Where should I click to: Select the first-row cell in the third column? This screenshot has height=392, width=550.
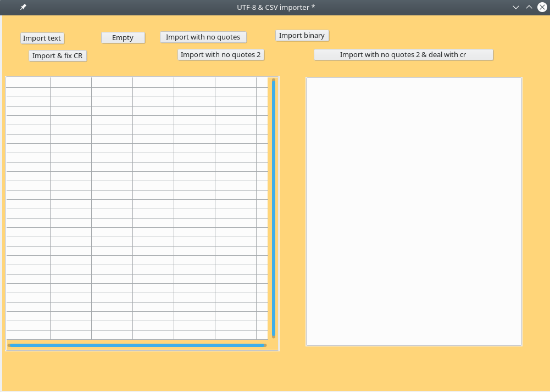pyautogui.click(x=112, y=82)
